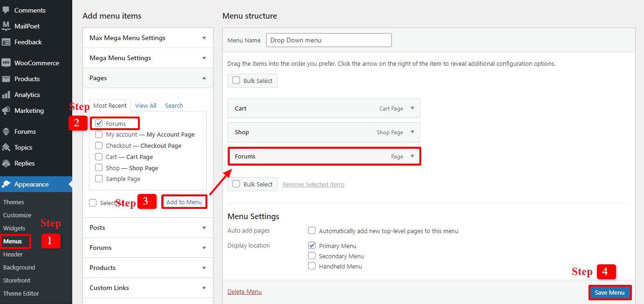
Task: Open Themes under Appearance
Action: coord(14,202)
